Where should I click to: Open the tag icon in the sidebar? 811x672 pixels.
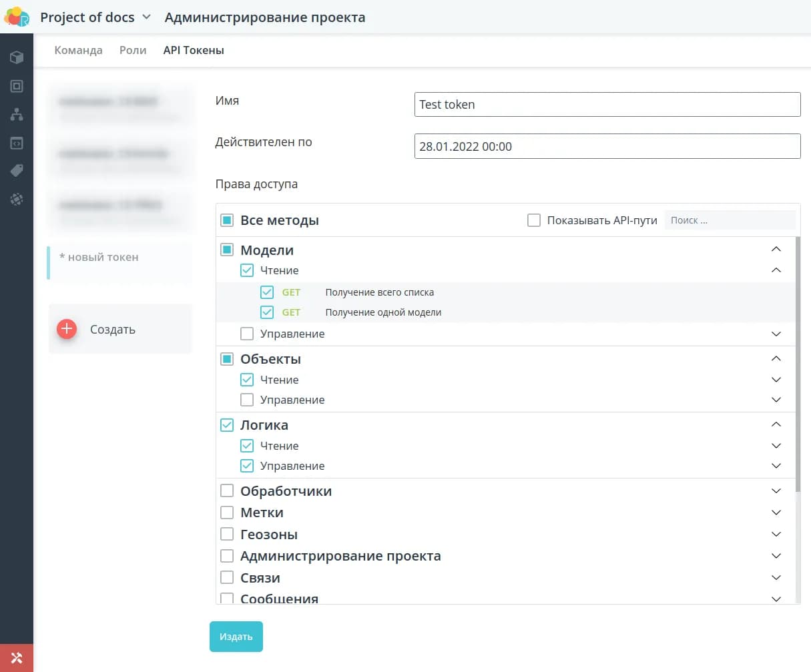(17, 171)
